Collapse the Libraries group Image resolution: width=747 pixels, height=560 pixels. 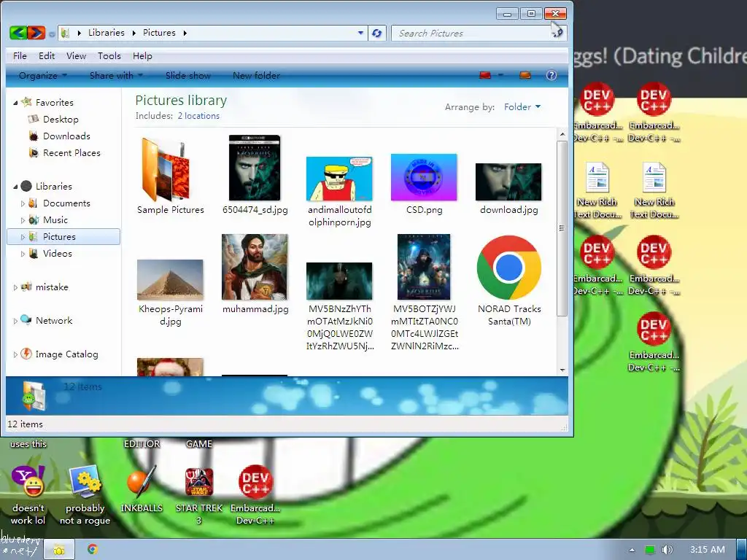[16, 186]
